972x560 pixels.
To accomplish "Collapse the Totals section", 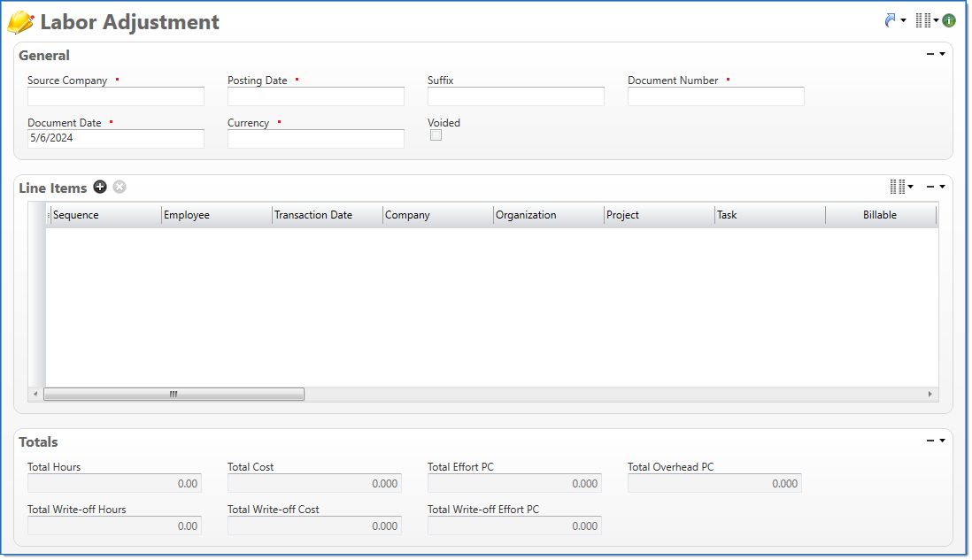I will click(x=930, y=441).
